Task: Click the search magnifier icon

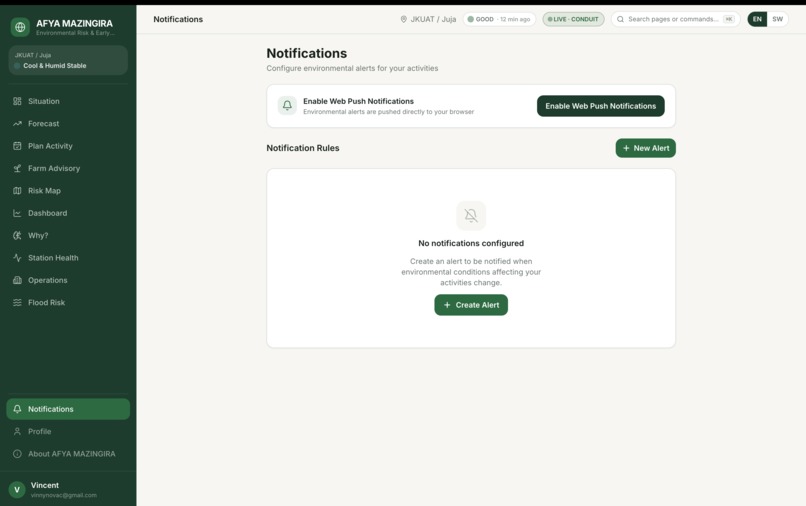Action: click(x=620, y=19)
